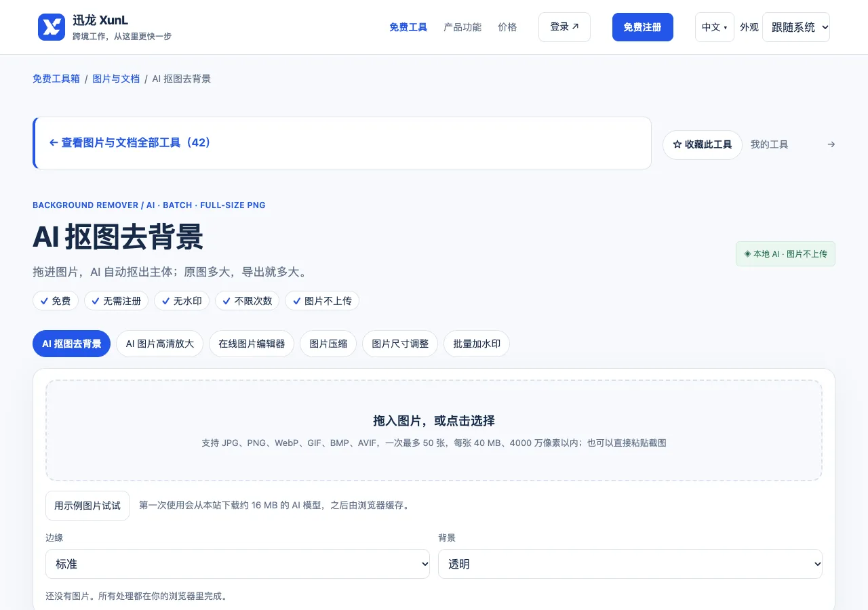
Task: Switch to the AI 图片高清放大 tab
Action: point(160,344)
